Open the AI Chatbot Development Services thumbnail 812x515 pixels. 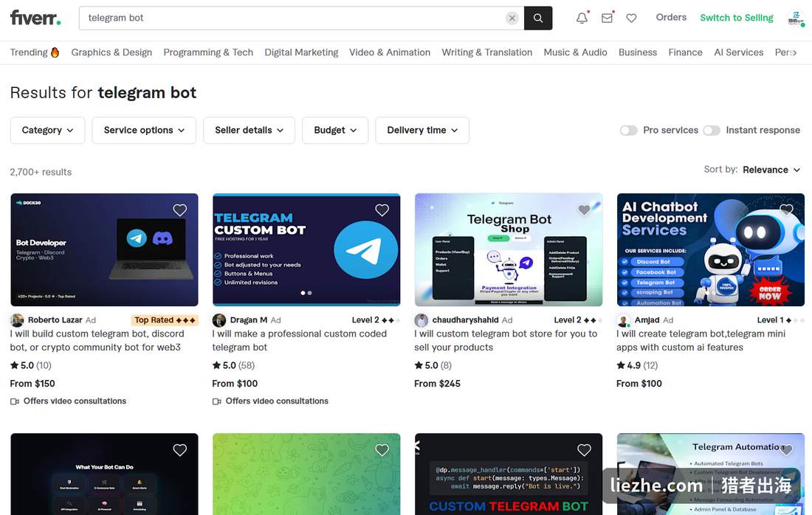pyautogui.click(x=710, y=250)
